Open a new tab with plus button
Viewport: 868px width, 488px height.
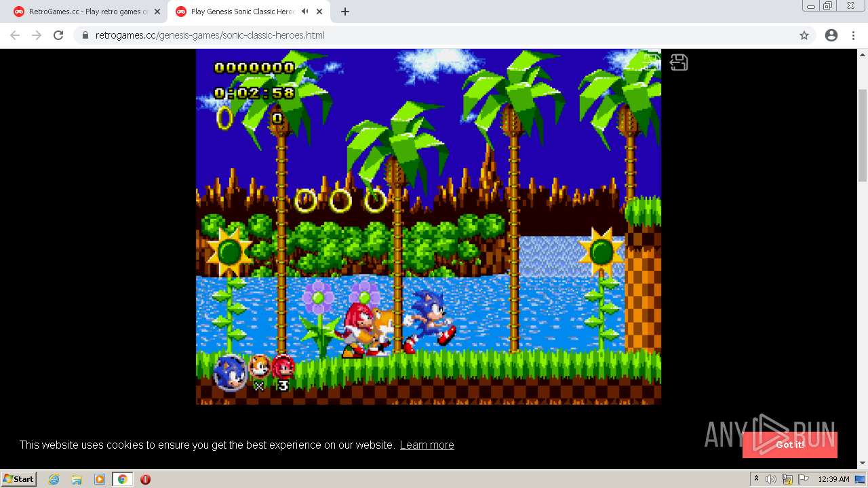click(x=345, y=12)
